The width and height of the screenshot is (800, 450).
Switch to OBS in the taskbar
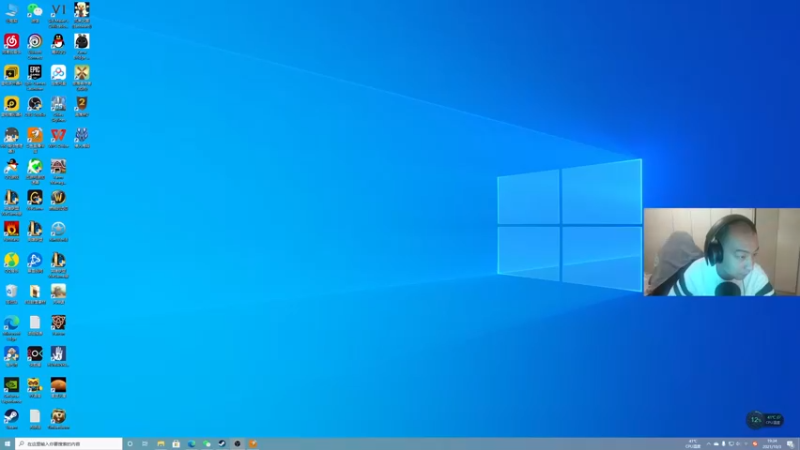pos(237,444)
